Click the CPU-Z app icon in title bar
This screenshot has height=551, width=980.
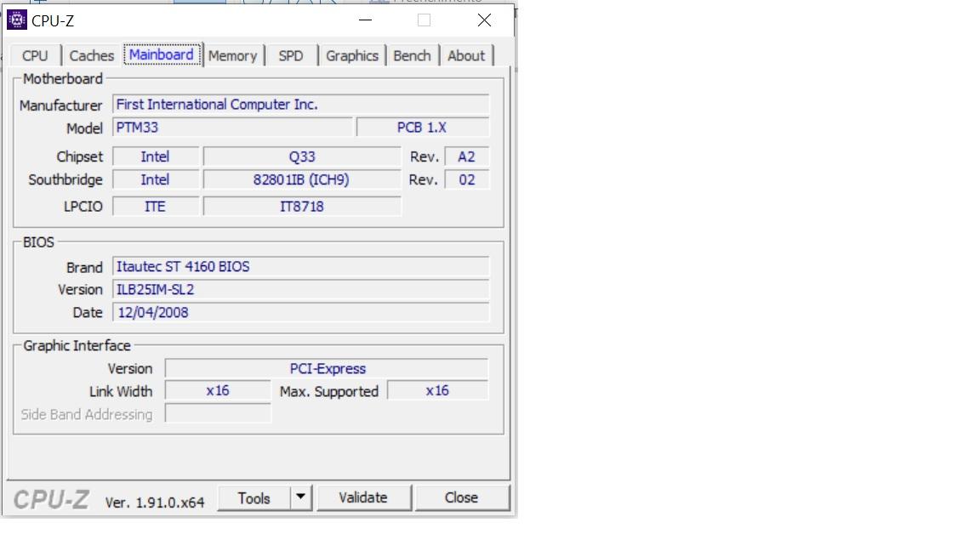point(17,20)
